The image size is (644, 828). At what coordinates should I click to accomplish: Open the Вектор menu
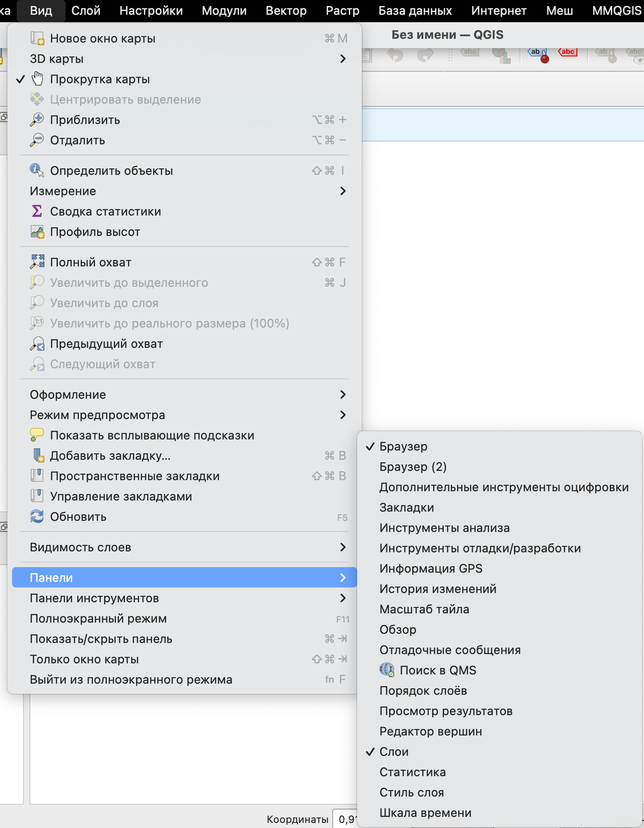(x=286, y=11)
